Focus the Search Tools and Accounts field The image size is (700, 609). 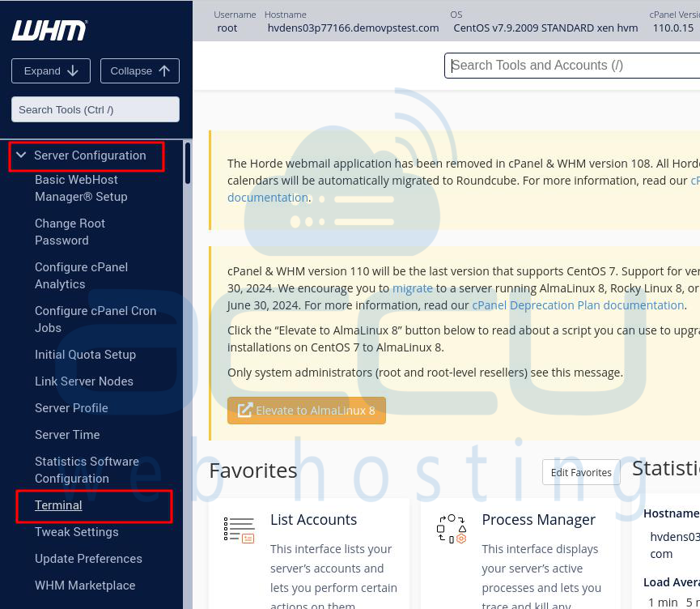point(572,66)
